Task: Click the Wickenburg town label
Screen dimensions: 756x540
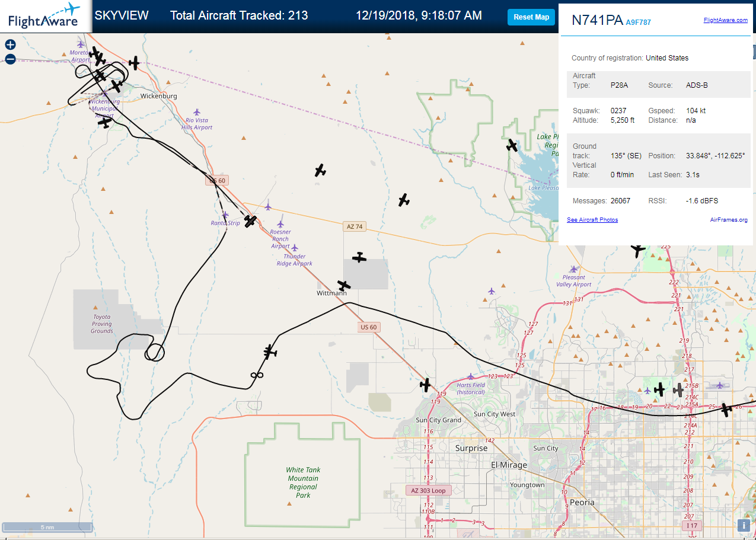Action: coord(158,96)
